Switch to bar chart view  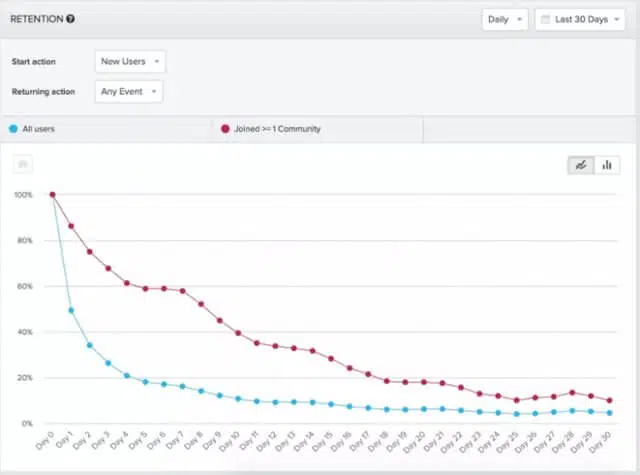click(x=607, y=165)
